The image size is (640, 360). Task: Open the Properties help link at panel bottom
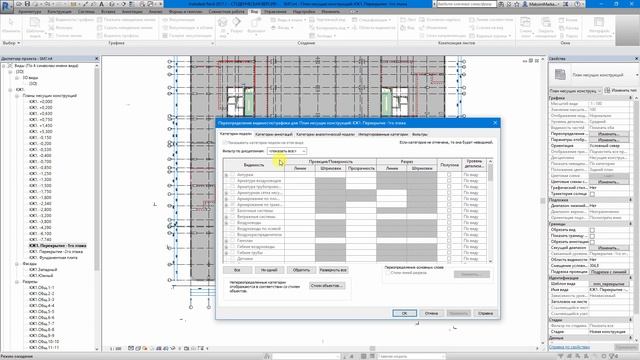click(x=569, y=347)
